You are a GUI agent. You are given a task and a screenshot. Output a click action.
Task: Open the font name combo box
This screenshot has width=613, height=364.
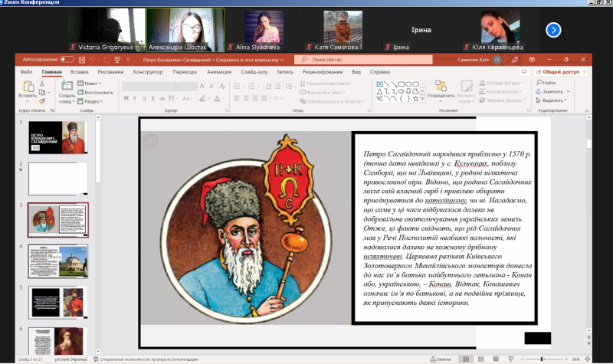[x=150, y=86]
